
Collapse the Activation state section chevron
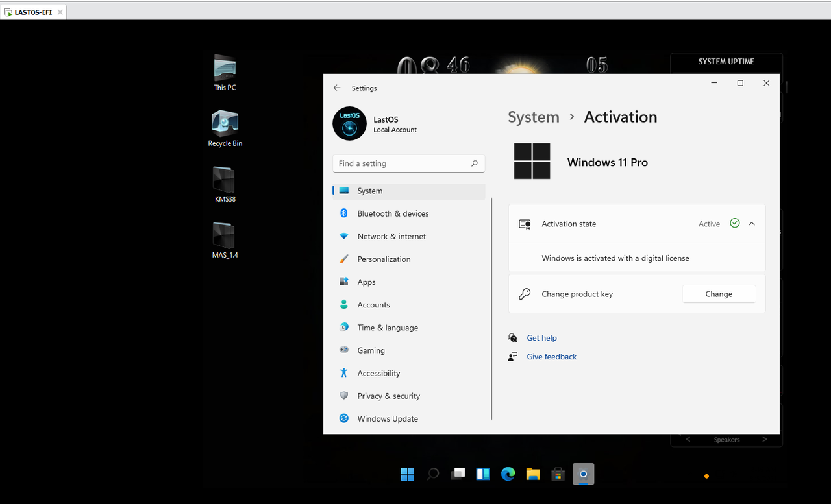coord(752,224)
